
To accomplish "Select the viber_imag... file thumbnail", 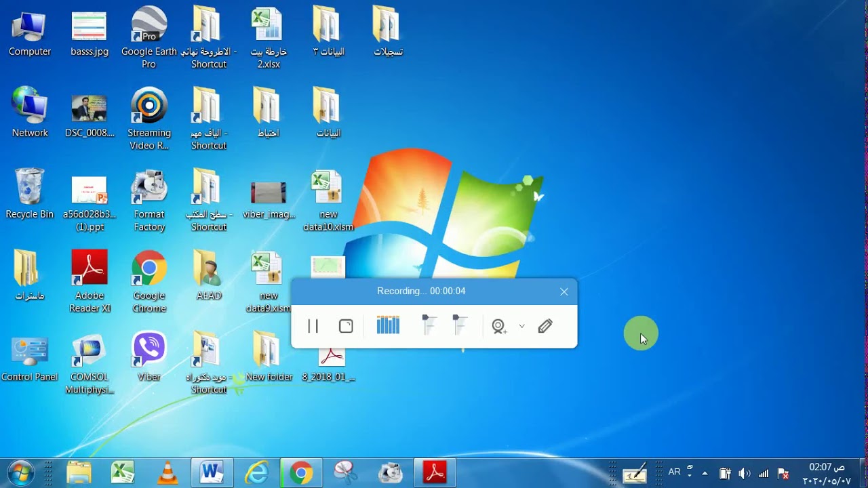I will [269, 200].
